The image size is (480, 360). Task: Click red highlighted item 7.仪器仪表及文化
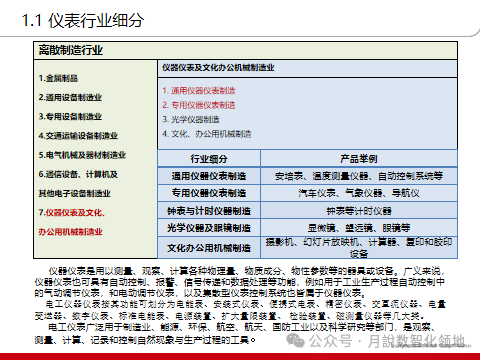(72, 213)
